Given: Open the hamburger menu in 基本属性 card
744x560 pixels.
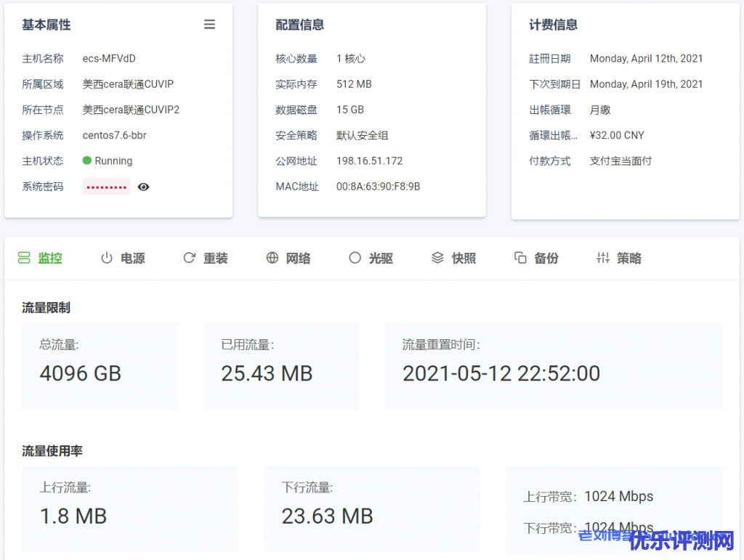Looking at the screenshot, I should (209, 25).
